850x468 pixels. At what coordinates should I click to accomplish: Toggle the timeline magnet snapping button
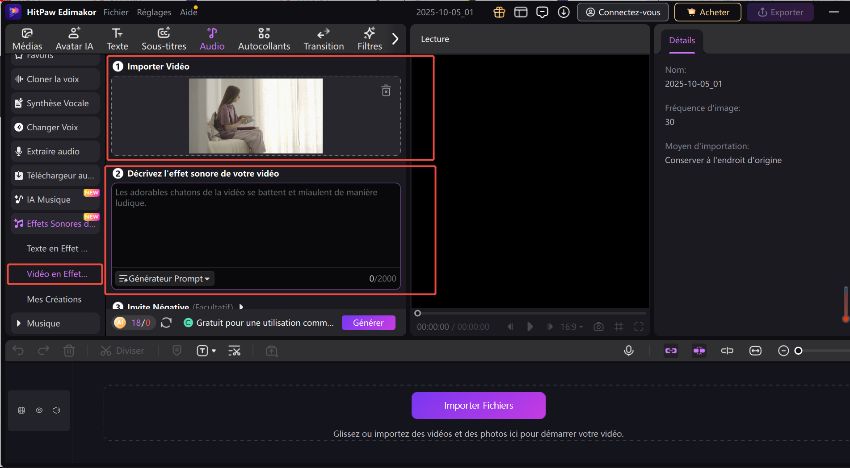coord(698,351)
